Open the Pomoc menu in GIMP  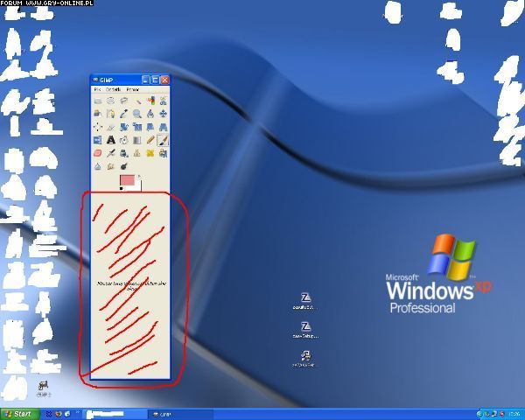click(133, 89)
